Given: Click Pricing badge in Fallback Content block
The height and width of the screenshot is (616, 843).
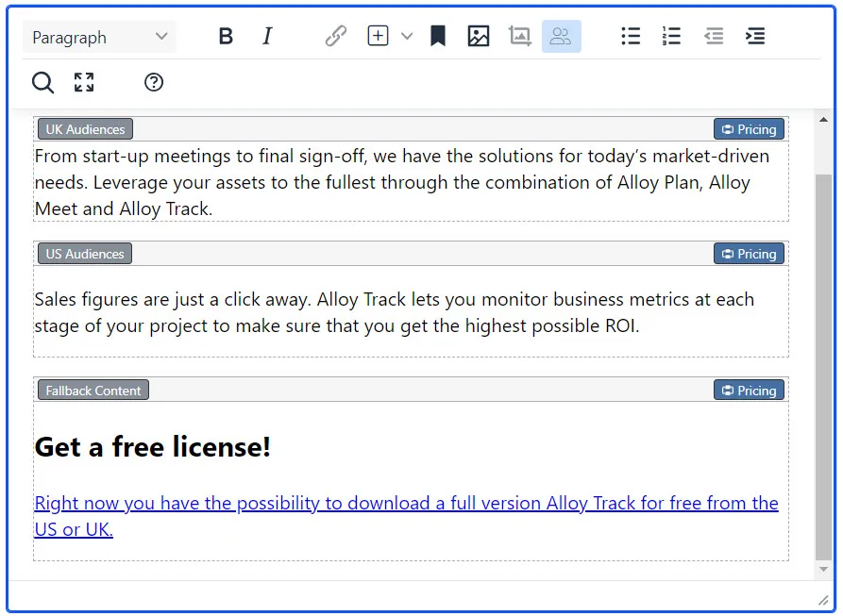Looking at the screenshot, I should point(749,391).
